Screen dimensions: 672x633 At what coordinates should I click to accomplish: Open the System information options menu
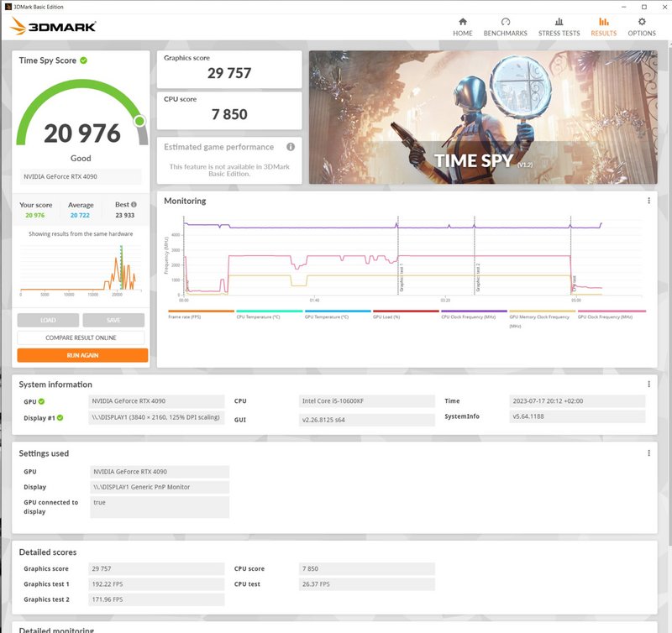pos(648,385)
